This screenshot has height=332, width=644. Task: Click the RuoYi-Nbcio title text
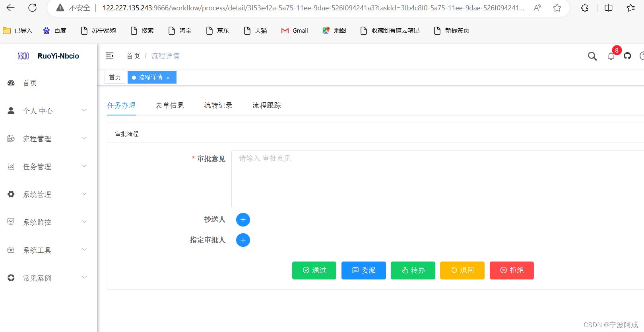(58, 56)
